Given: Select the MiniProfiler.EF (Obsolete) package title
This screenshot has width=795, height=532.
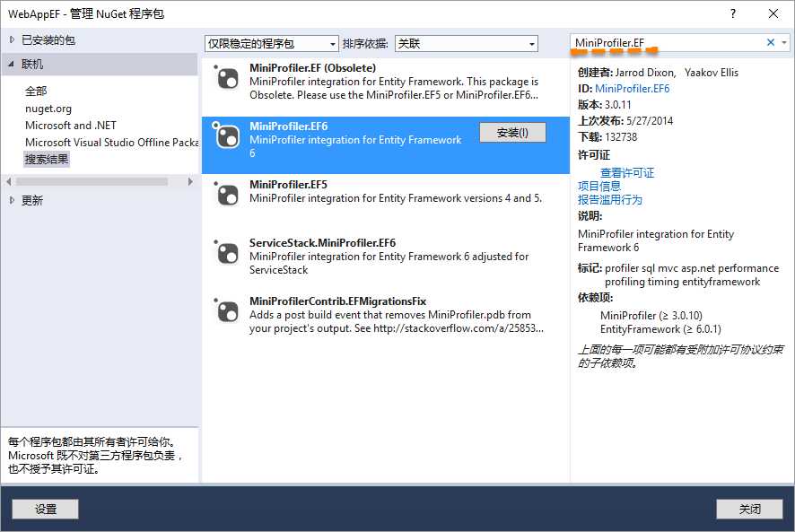Looking at the screenshot, I should (x=313, y=68).
